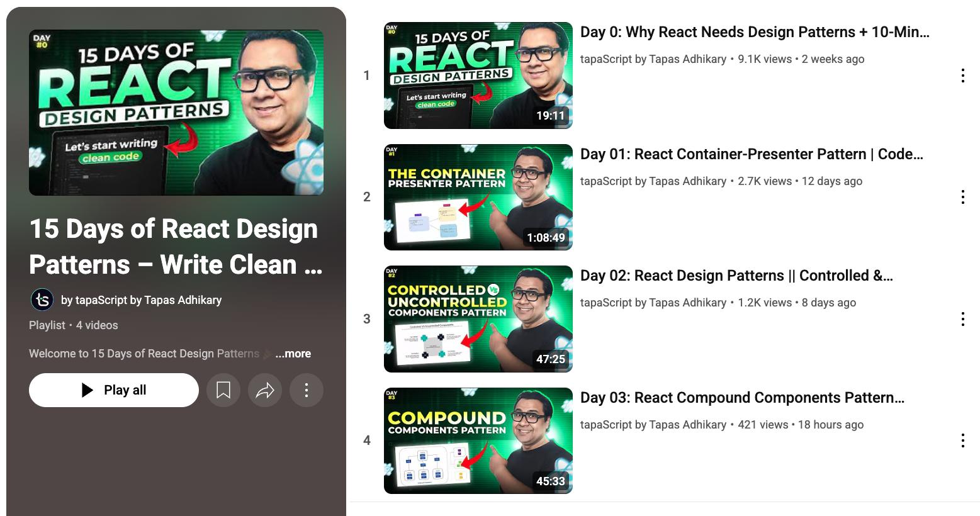Click the tapaScript channel avatar icon

point(42,300)
